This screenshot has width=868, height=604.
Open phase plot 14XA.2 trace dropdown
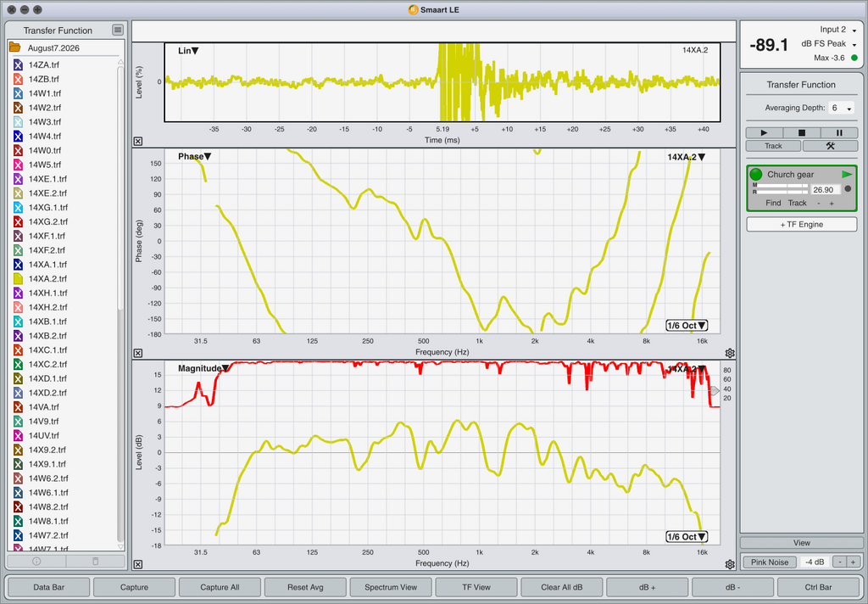[686, 157]
